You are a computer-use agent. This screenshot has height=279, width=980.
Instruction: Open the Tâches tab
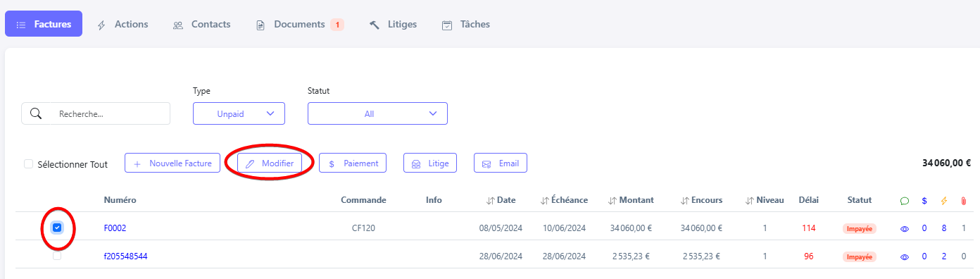[465, 24]
